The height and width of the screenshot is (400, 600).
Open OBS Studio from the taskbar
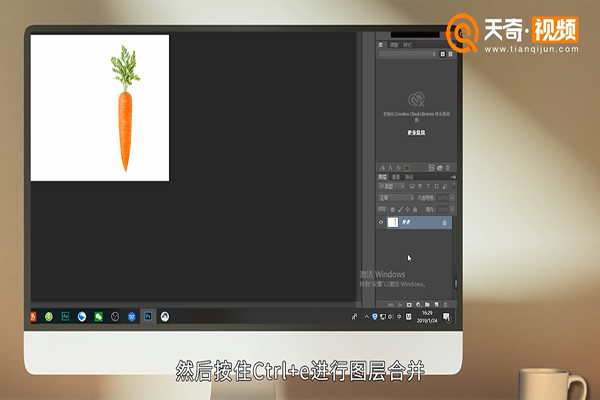115,317
